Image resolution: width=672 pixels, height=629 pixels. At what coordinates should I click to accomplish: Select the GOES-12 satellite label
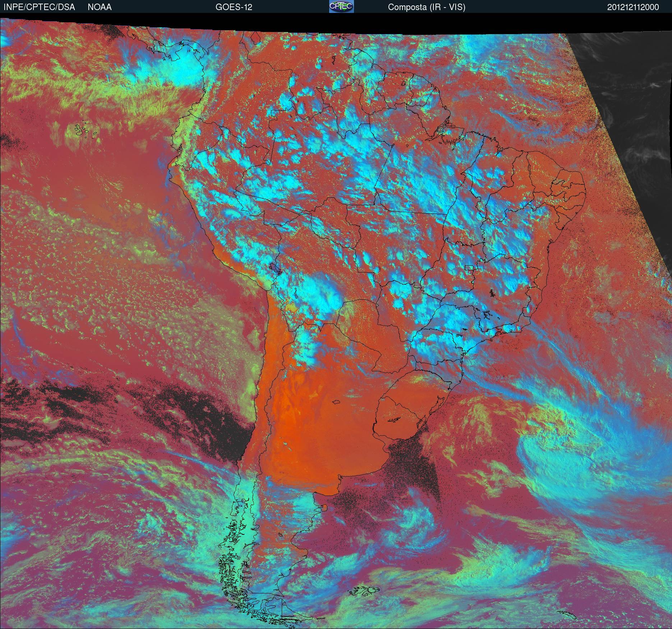[x=234, y=7]
